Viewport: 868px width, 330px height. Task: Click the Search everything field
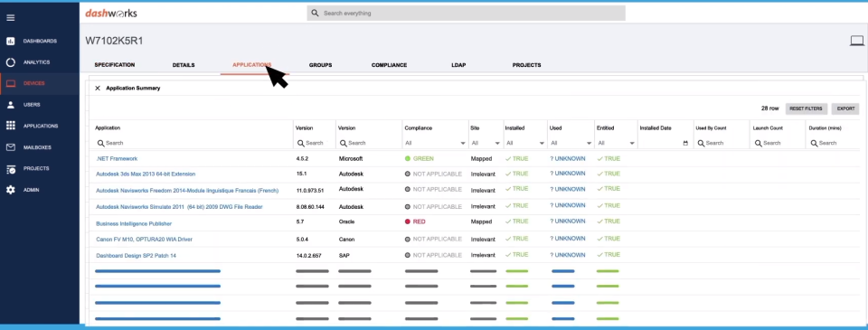click(467, 13)
